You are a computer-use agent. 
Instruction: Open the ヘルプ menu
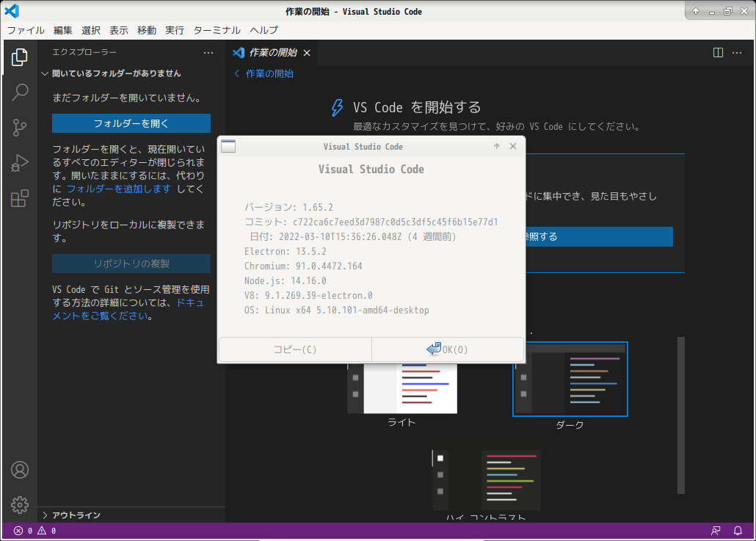pos(263,30)
